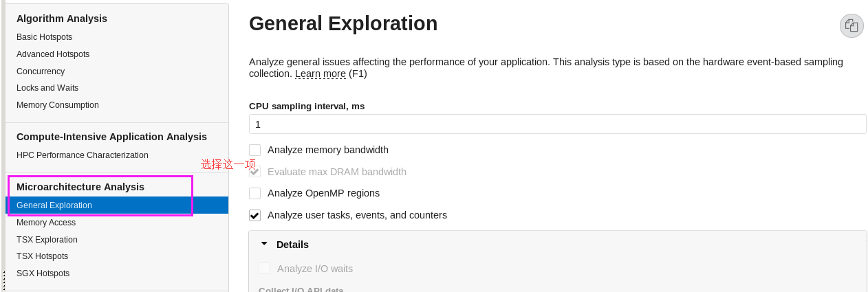The image size is (868, 292).
Task: Check the Analyze OpenMP regions box
Action: (255, 193)
